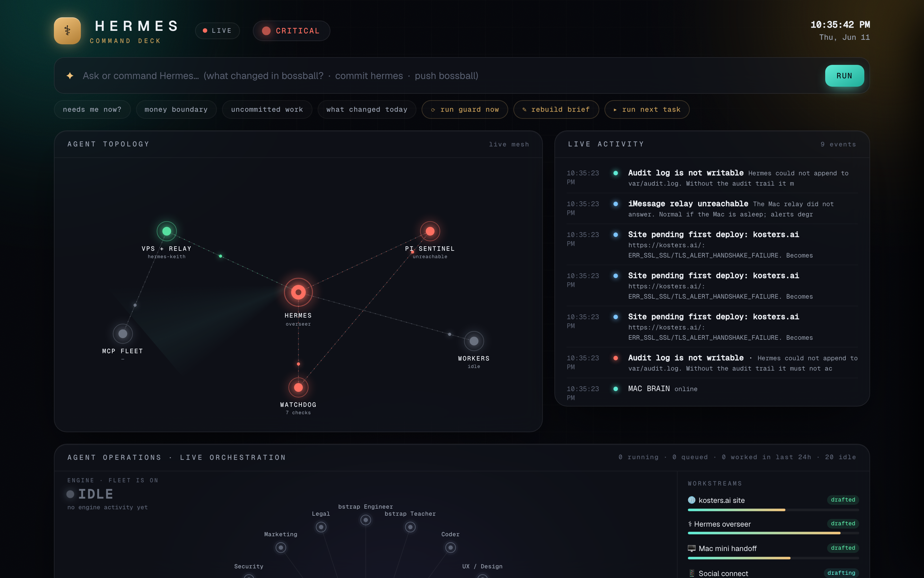Screen dimensions: 924x578
Task: Click the computer icon beside Mac mini handoff
Action: pyautogui.click(x=691, y=548)
